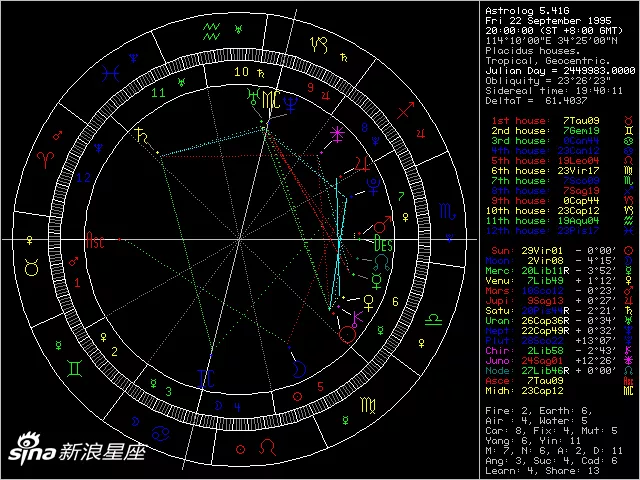Click the large blue Scorpio glyph on the wheel
Screen dimensions: 640x480
[447, 211]
